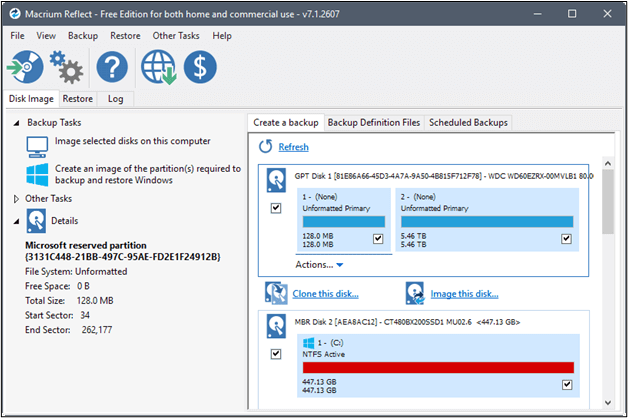Switch to the Scheduled Backups tab
This screenshot has height=418, width=628.
pos(468,123)
